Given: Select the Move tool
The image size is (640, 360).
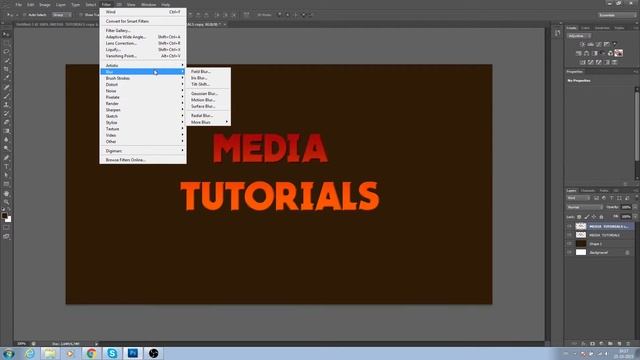Looking at the screenshot, I should click(x=6, y=35).
